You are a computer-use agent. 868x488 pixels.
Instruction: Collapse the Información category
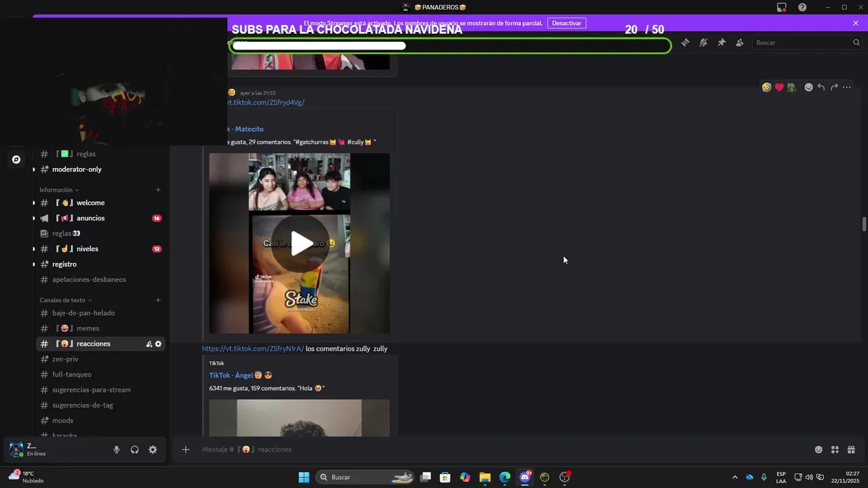click(x=59, y=190)
